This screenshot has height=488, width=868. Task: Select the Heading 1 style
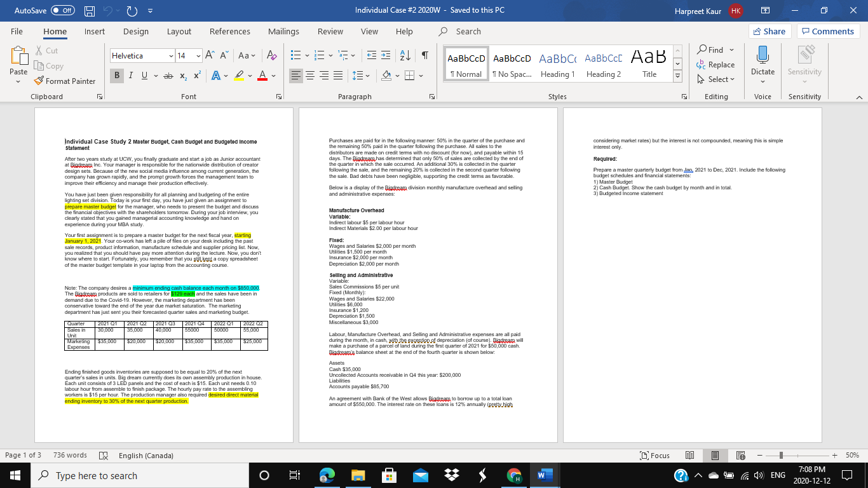(557, 65)
